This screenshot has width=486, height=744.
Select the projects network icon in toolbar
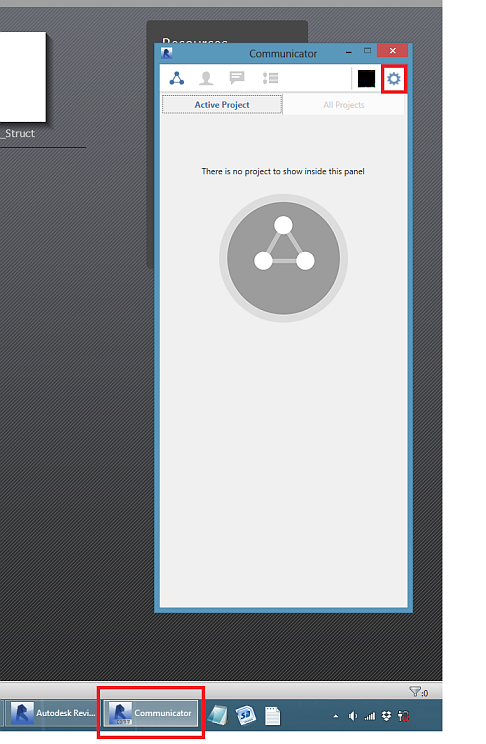tap(177, 78)
